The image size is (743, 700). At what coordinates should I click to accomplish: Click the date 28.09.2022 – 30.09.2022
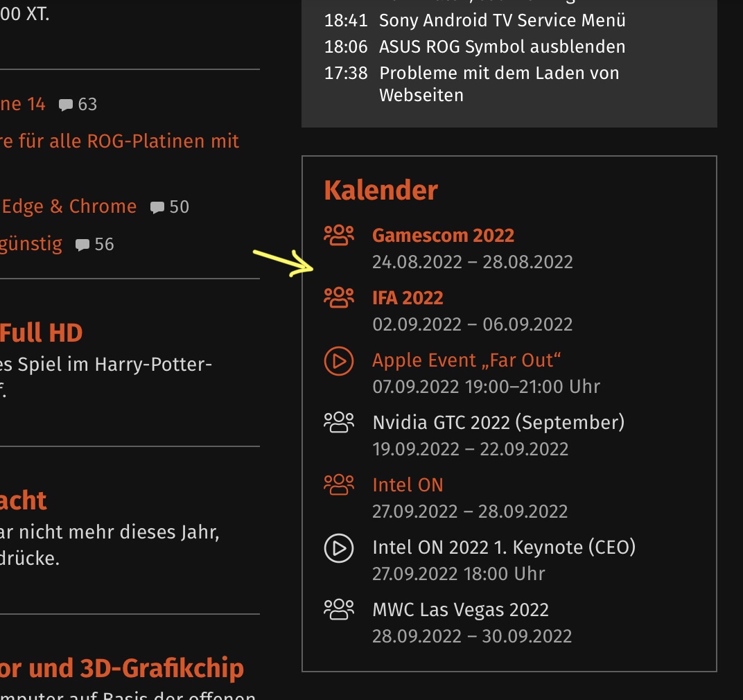click(x=472, y=636)
